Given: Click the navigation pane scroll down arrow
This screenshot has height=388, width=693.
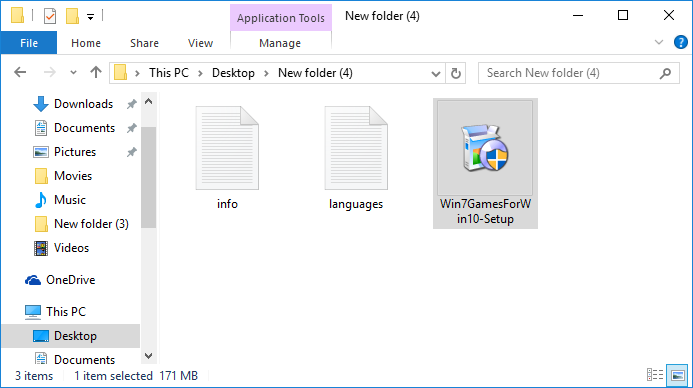Looking at the screenshot, I should pos(148,356).
